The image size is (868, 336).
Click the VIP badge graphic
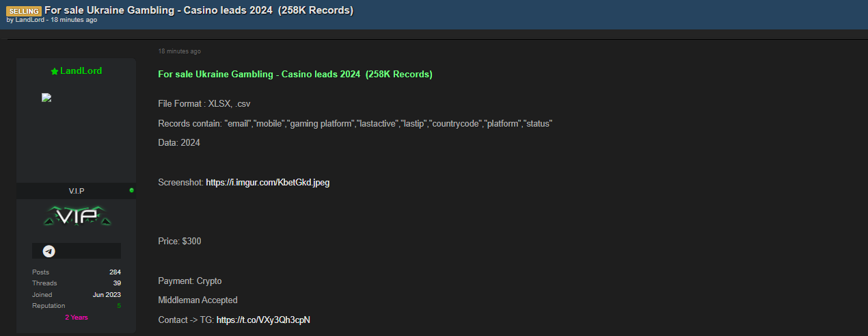pos(77,217)
